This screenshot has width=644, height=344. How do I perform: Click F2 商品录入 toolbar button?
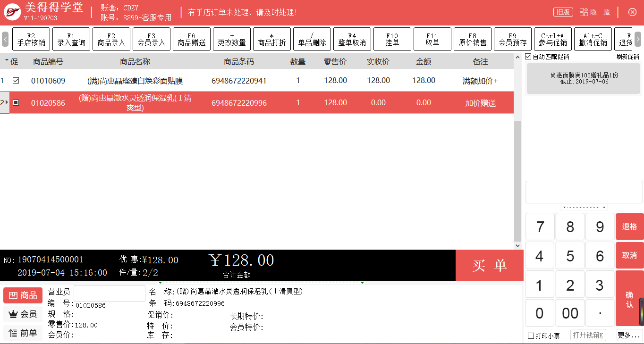(111, 39)
